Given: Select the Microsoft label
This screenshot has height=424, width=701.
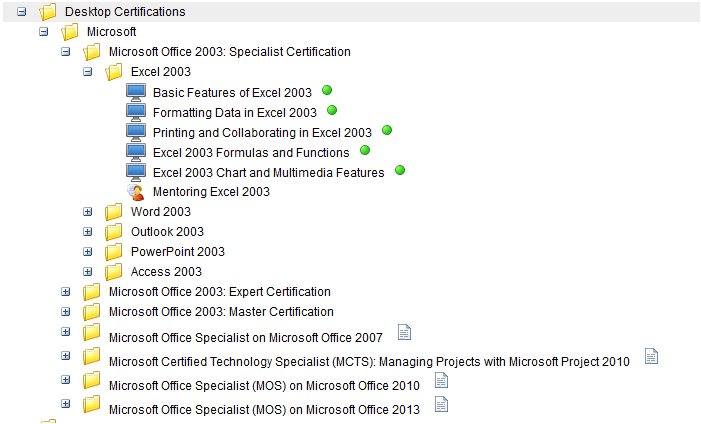Looking at the screenshot, I should point(111,32).
